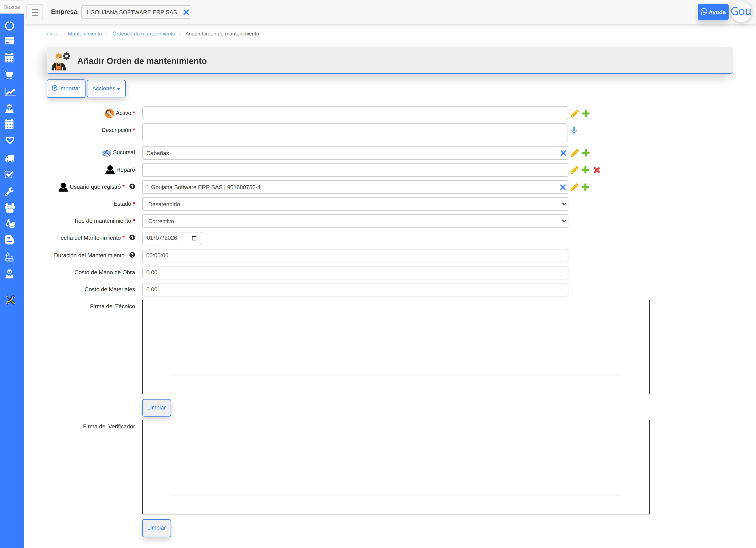This screenshot has width=756, height=548.
Task: Show help for Fecha del Mantenimiento
Action: pyautogui.click(x=132, y=238)
